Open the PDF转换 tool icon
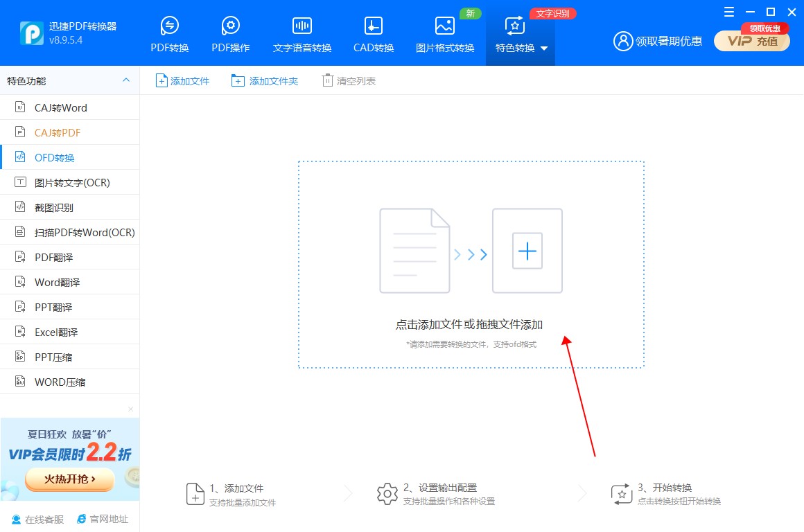 (x=170, y=26)
